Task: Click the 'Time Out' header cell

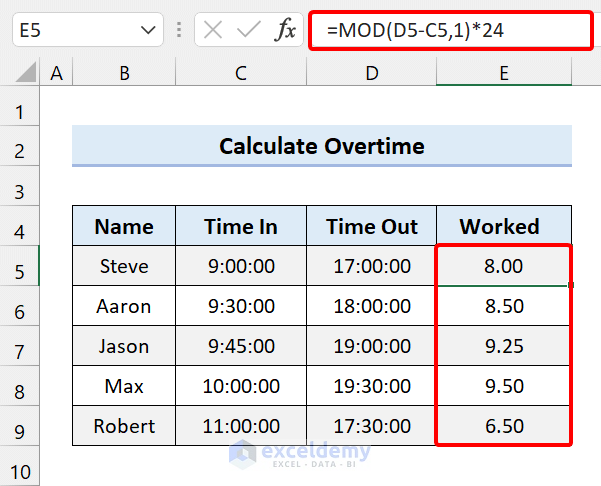Action: click(x=371, y=226)
